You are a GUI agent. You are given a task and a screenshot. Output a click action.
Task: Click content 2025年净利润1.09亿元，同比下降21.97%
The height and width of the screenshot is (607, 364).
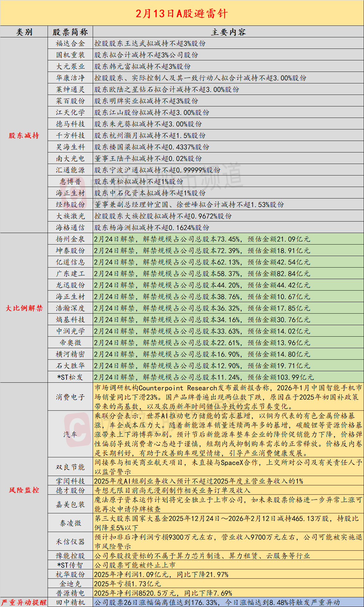pos(161,575)
